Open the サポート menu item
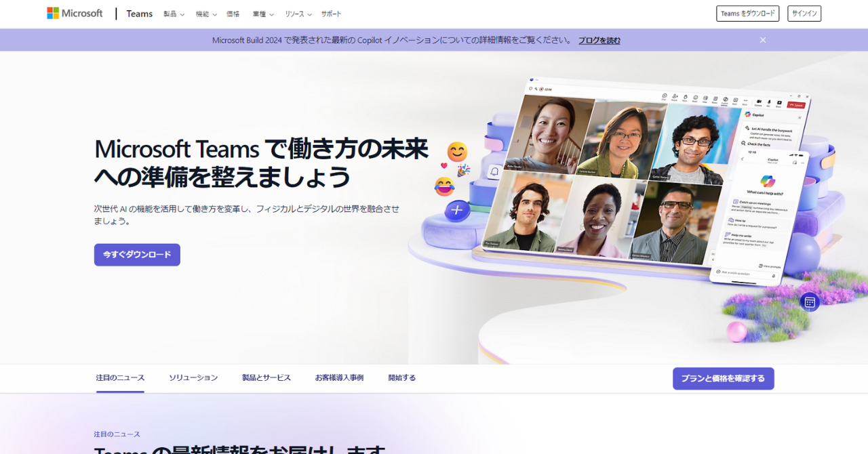 click(331, 14)
